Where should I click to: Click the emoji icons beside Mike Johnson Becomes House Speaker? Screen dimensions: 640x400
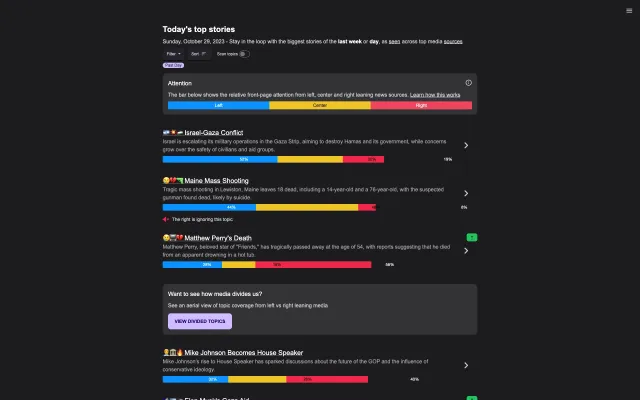point(172,353)
